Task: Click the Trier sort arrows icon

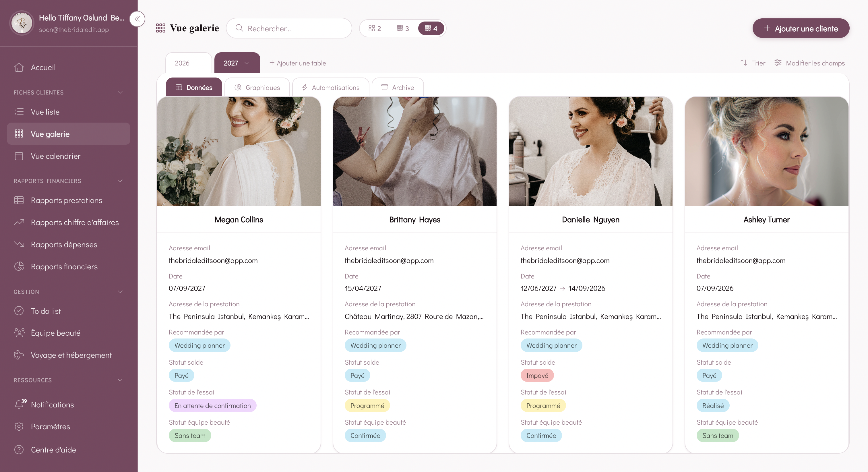Action: pyautogui.click(x=744, y=63)
